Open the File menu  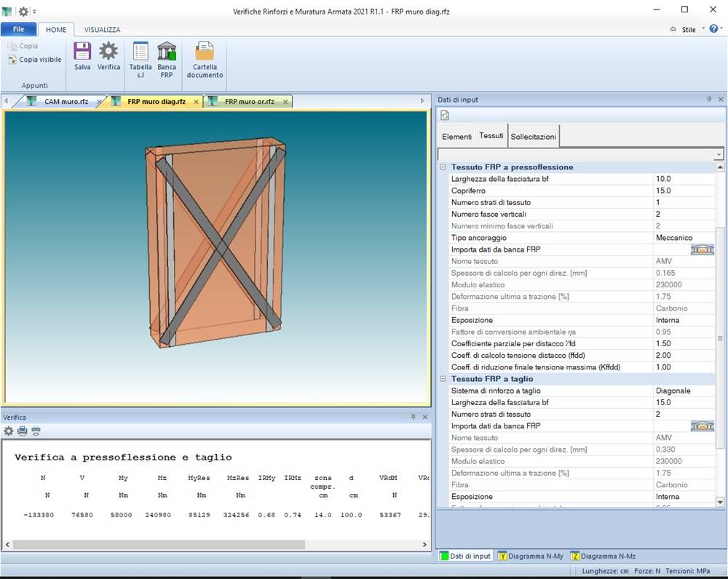[x=19, y=29]
